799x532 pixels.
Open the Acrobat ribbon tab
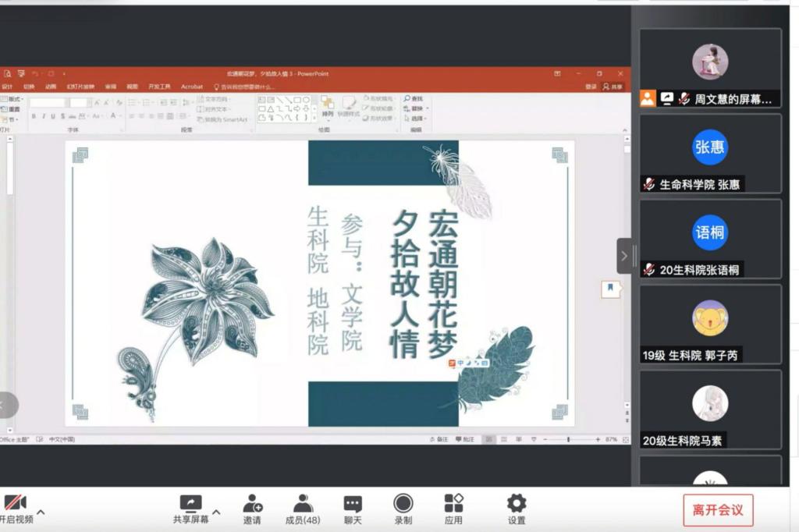(192, 87)
